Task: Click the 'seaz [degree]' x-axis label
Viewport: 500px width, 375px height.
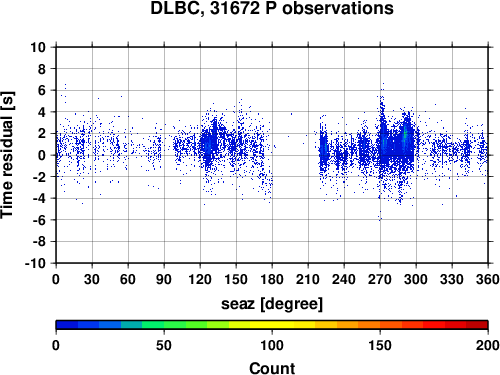Action: [272, 304]
